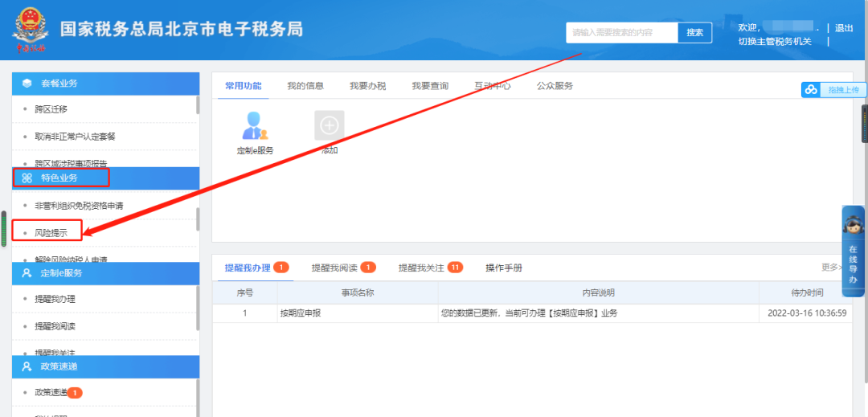This screenshot has height=417, width=868.
Task: Click the orange badge on 政策速递 item
Action: click(76, 393)
